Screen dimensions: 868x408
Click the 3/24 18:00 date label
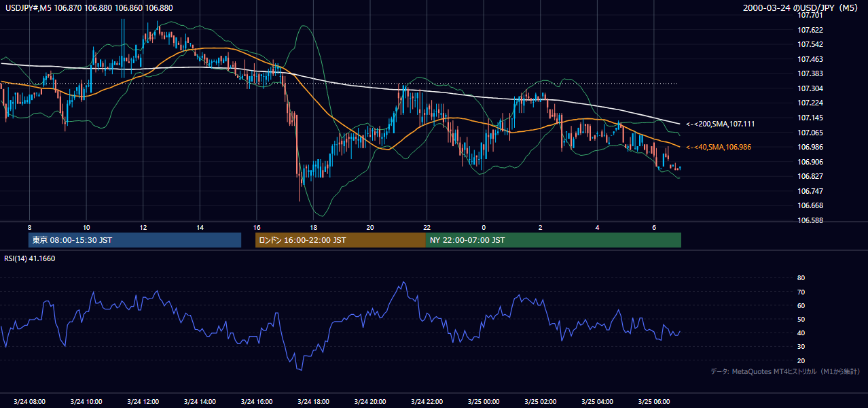313,402
